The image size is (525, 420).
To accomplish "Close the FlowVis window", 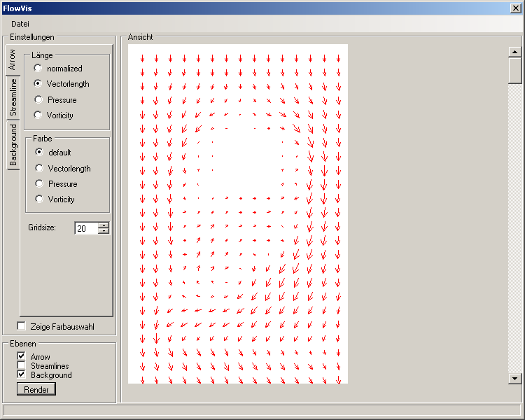I will click(x=515, y=8).
